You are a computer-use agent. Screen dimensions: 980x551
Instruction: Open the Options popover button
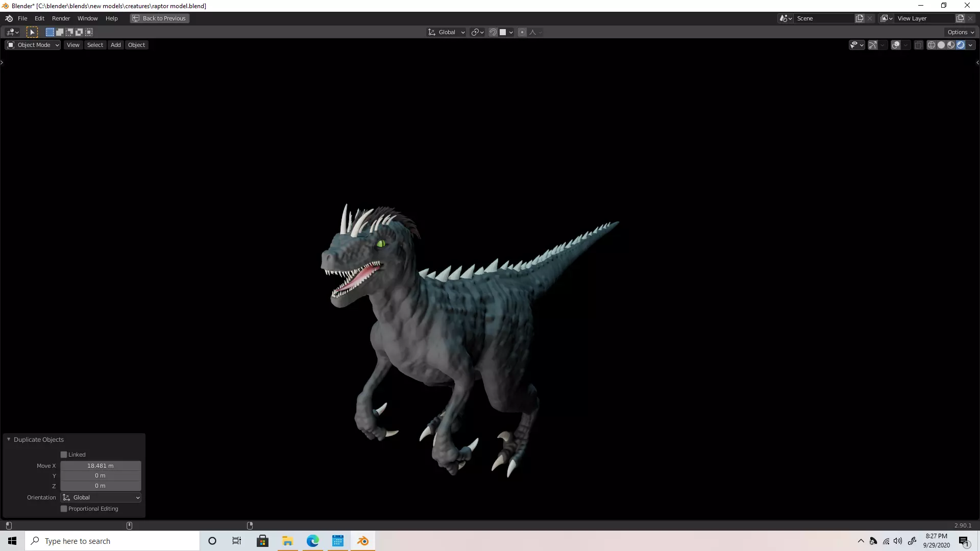960,32
